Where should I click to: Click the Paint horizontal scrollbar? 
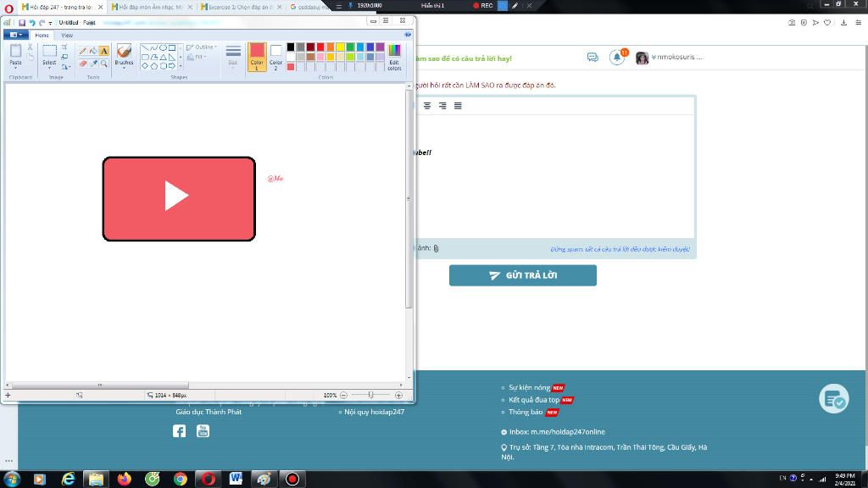(x=100, y=385)
